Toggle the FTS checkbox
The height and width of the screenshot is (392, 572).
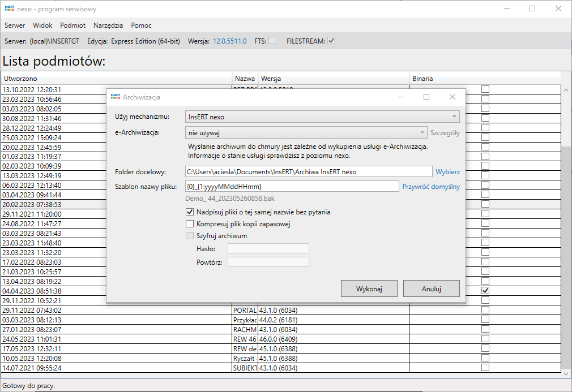pyautogui.click(x=272, y=41)
